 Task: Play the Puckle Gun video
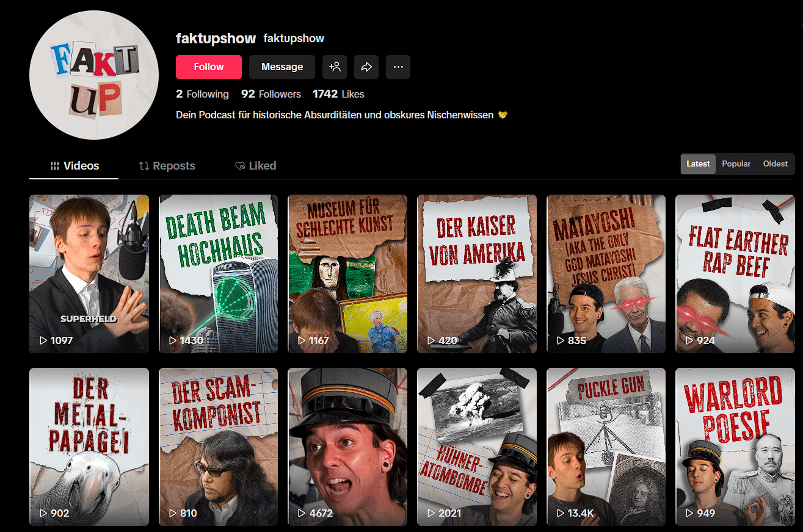coord(606,447)
